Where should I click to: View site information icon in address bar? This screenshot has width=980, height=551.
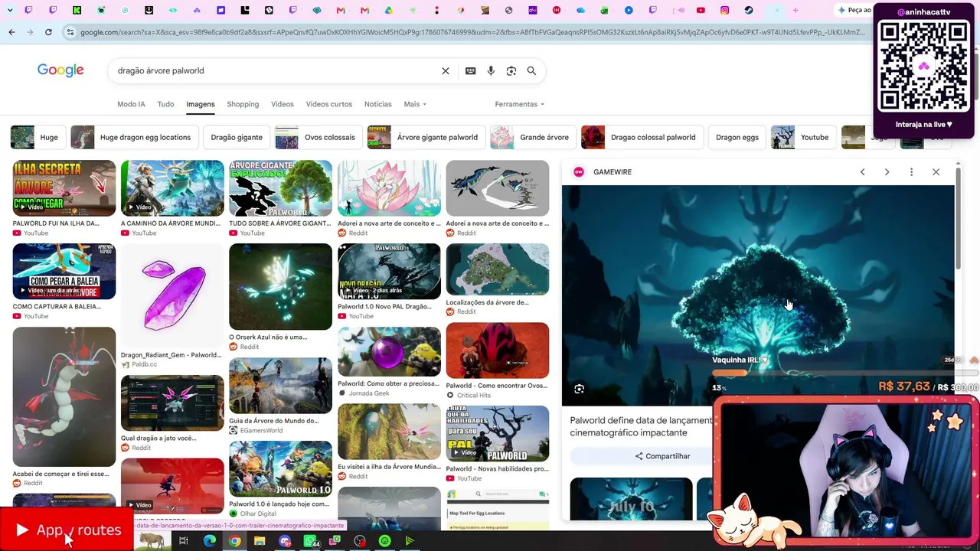coord(70,32)
